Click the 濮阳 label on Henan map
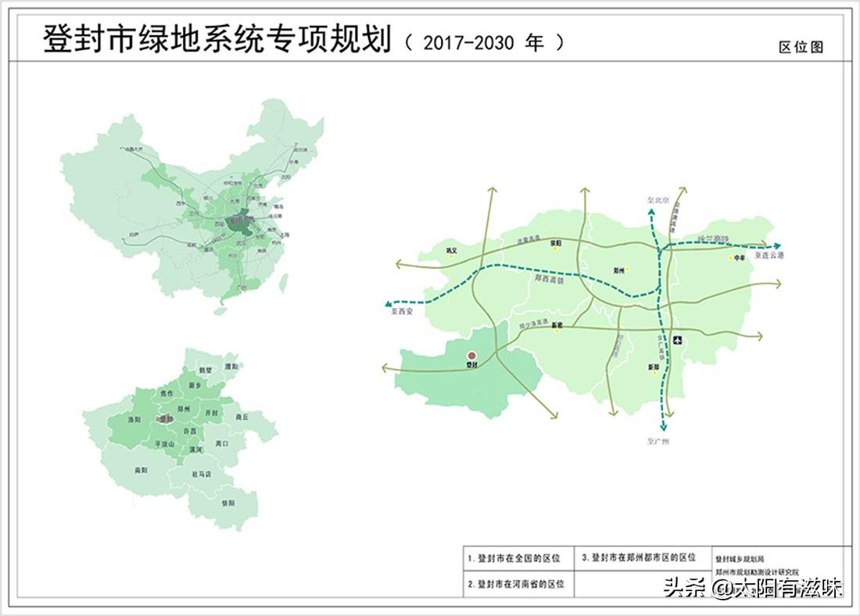This screenshot has width=860, height=616. coord(231,367)
